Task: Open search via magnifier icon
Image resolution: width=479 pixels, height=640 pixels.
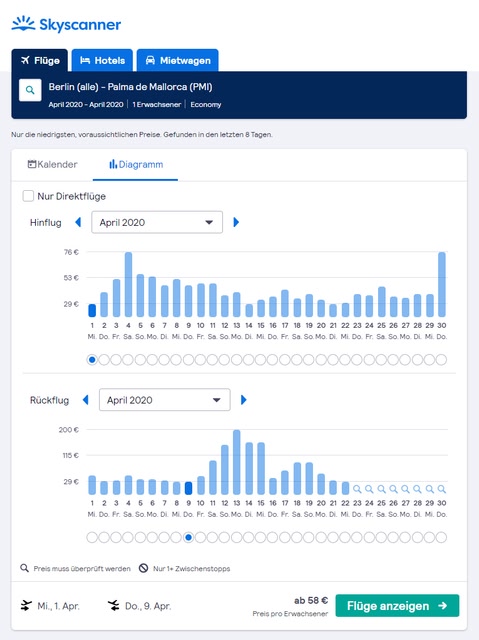Action: [30, 90]
